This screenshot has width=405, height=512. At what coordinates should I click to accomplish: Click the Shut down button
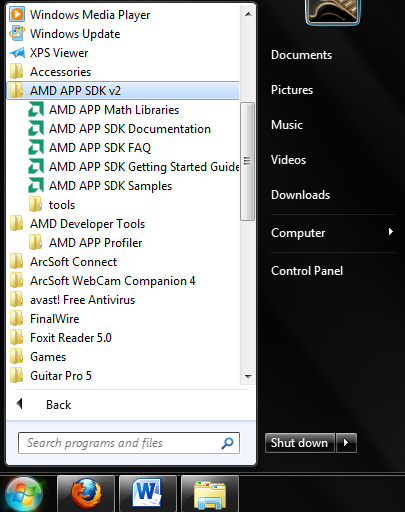[300, 443]
